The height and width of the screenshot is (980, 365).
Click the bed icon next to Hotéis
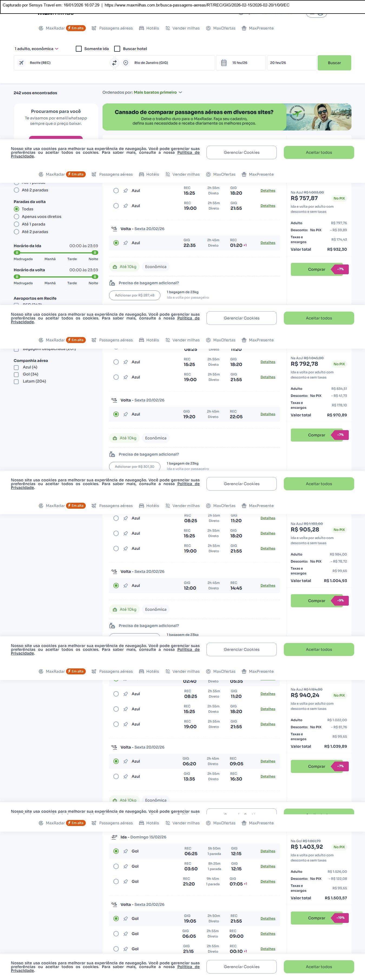pos(142,28)
